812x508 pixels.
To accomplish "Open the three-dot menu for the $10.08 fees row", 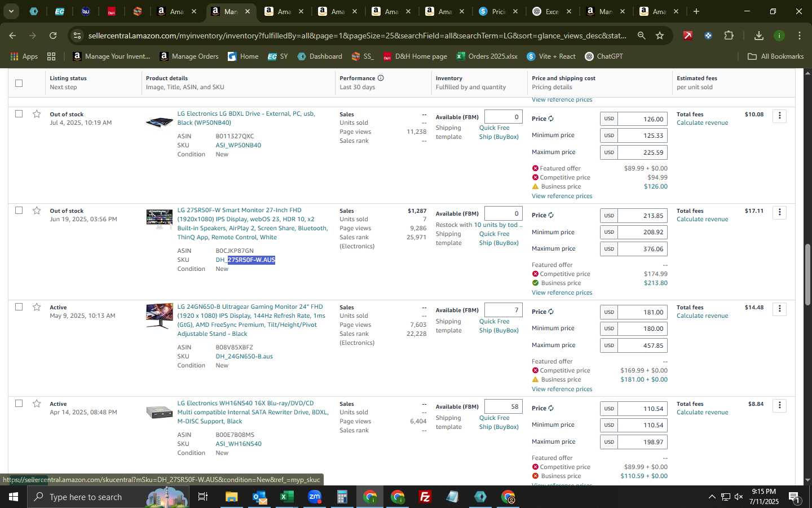I will [780, 116].
